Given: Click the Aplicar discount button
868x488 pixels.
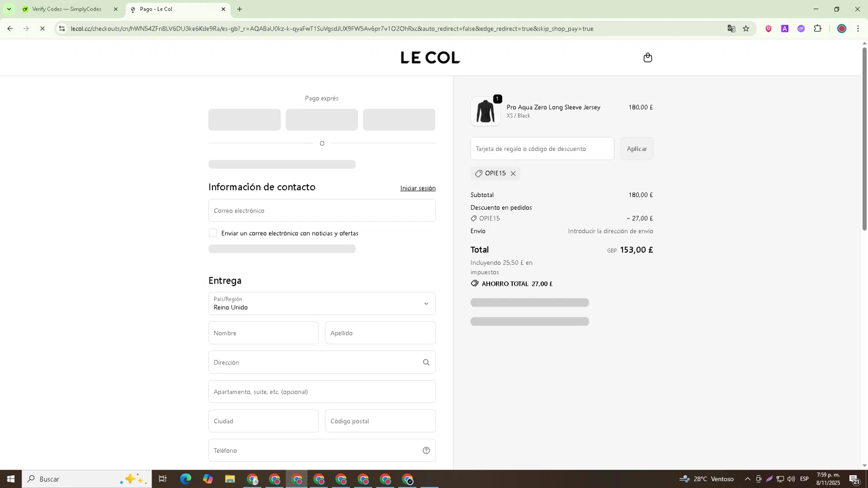Looking at the screenshot, I should coord(637,149).
